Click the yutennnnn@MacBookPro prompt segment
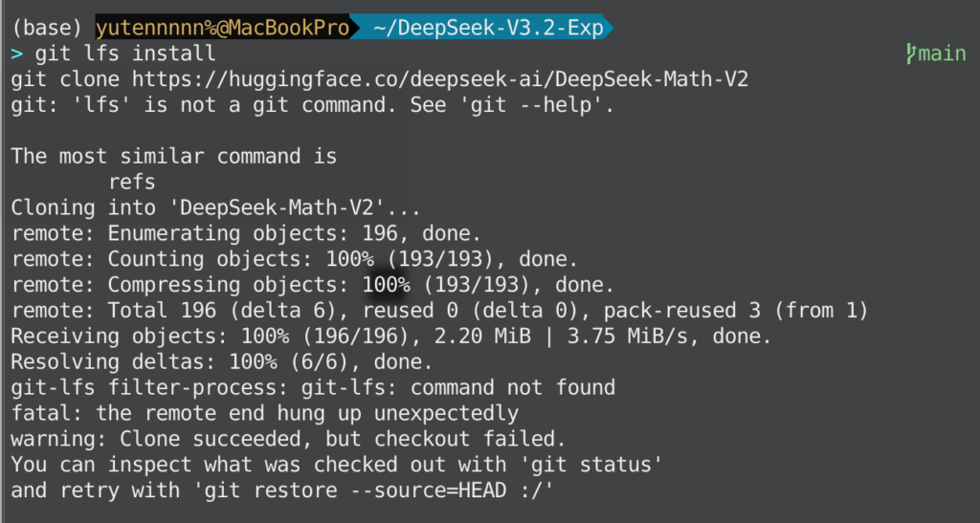 tap(222, 28)
